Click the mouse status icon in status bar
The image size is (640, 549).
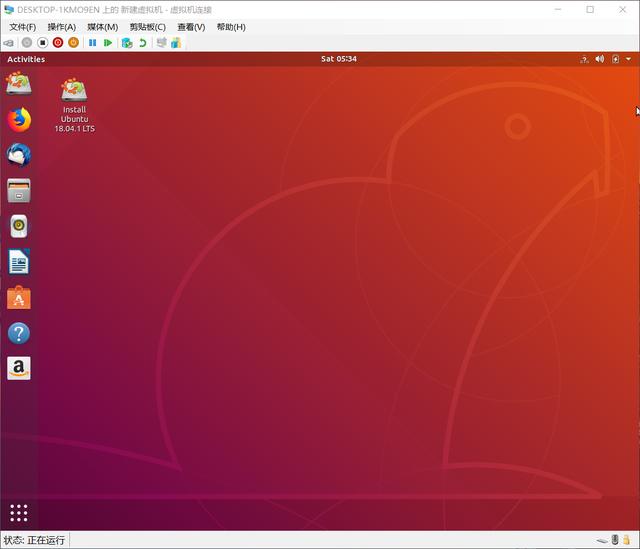[x=615, y=540]
